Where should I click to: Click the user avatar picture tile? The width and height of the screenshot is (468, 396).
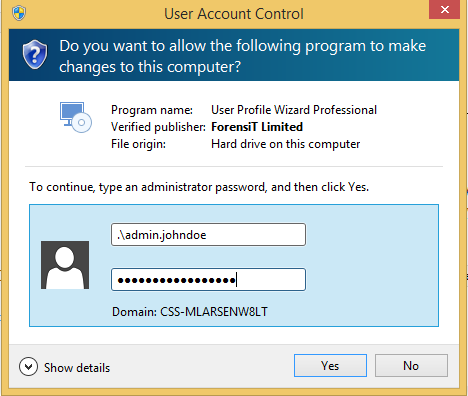(x=65, y=265)
